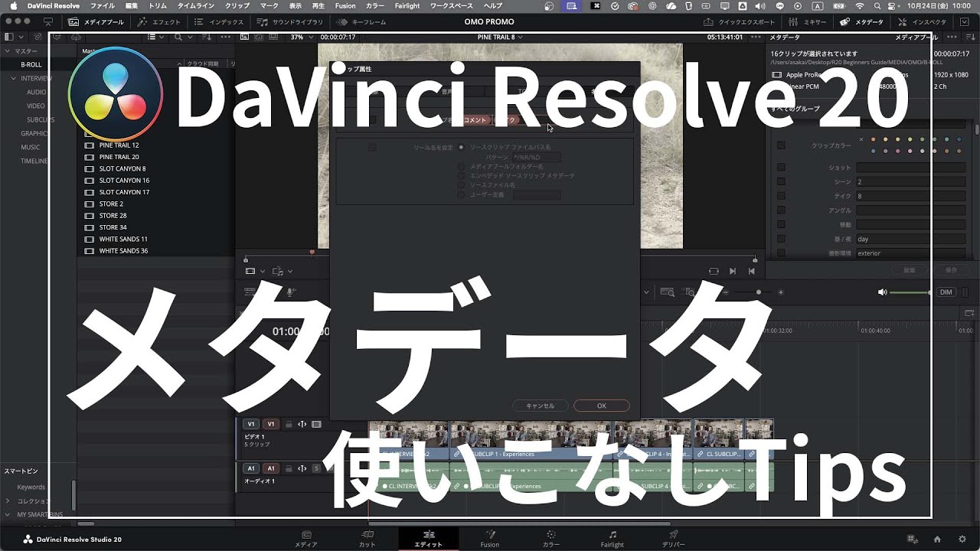Open the Apple menu

[13, 6]
